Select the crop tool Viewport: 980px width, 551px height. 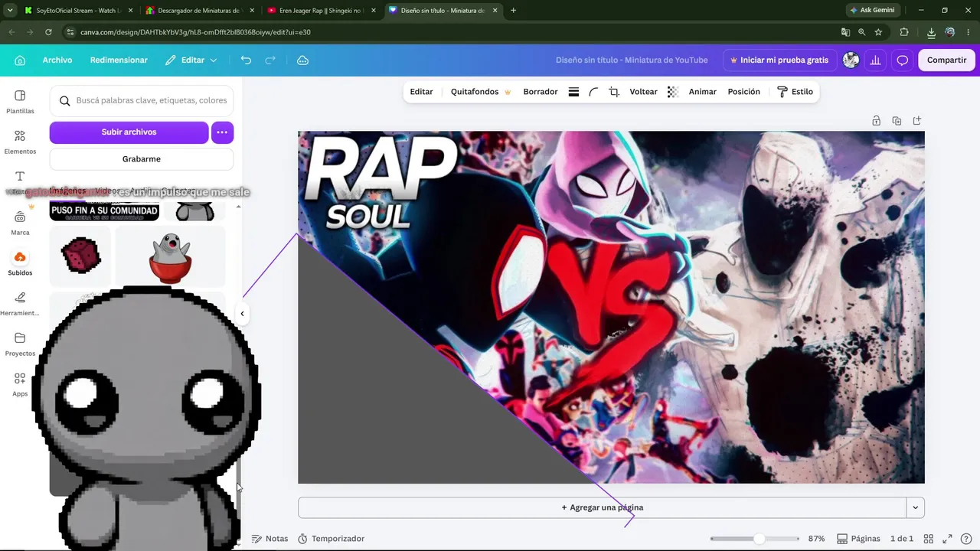tap(614, 92)
